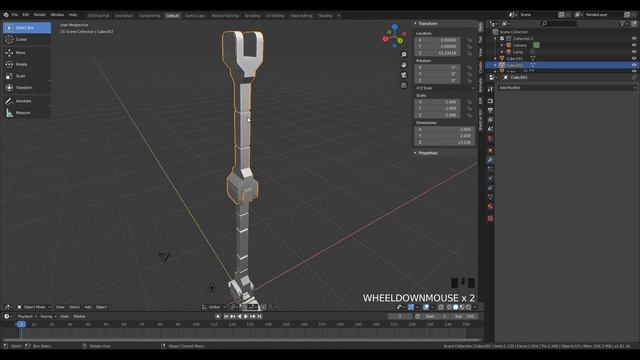Click the viewport pan hand icon
The height and width of the screenshot is (360, 640).
[404, 64]
